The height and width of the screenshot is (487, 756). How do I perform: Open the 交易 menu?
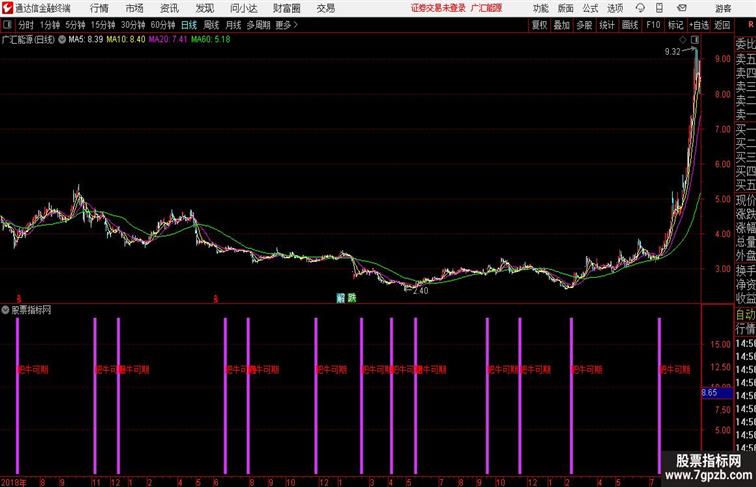coord(325,8)
